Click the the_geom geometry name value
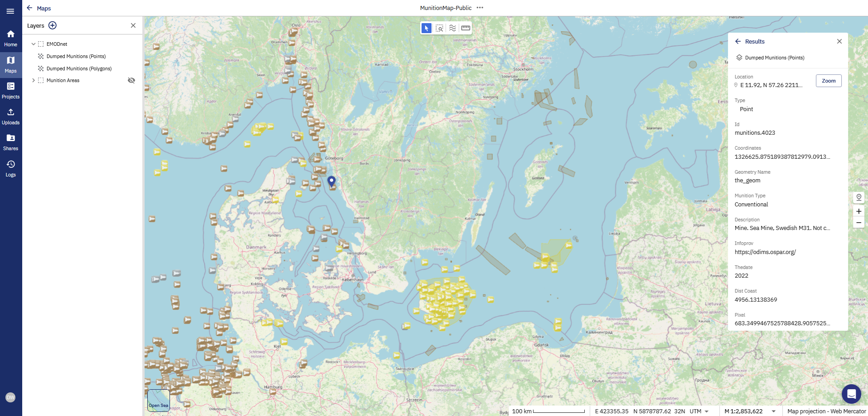868x416 pixels. tap(747, 181)
